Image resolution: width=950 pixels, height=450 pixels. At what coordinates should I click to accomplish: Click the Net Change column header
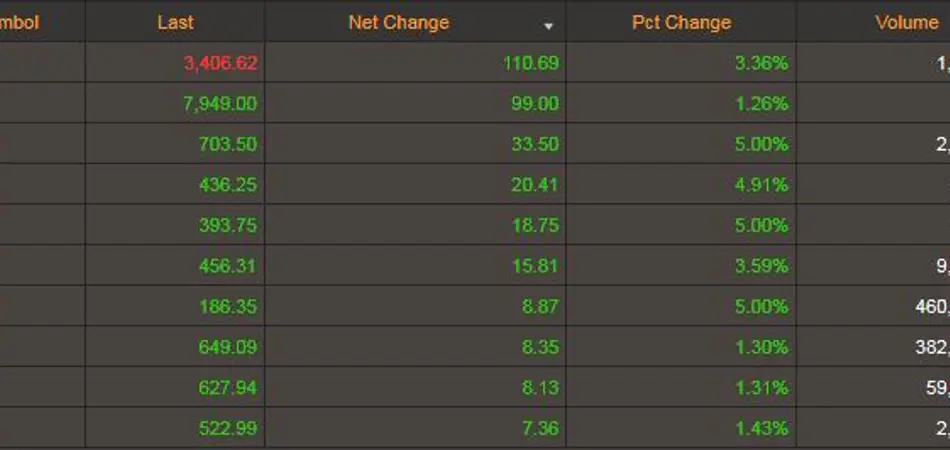pos(399,22)
